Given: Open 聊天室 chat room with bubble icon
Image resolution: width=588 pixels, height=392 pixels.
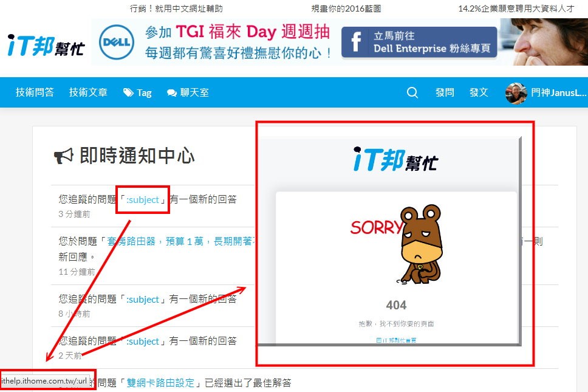Looking at the screenshot, I should coord(188,92).
